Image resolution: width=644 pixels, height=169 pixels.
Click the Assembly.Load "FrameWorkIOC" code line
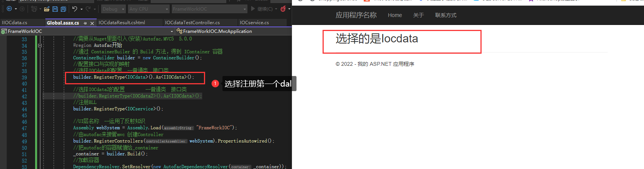tap(155, 128)
